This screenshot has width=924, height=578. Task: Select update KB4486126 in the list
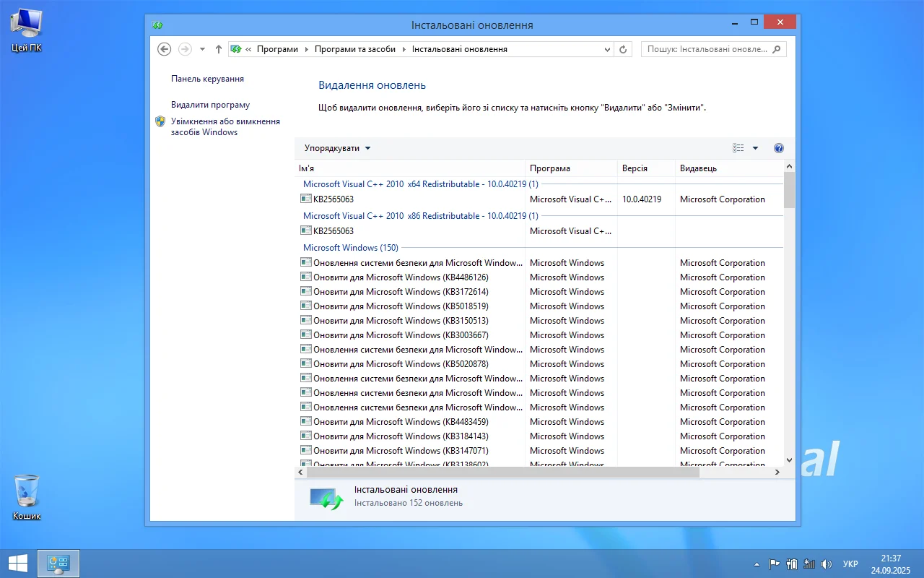tap(401, 277)
